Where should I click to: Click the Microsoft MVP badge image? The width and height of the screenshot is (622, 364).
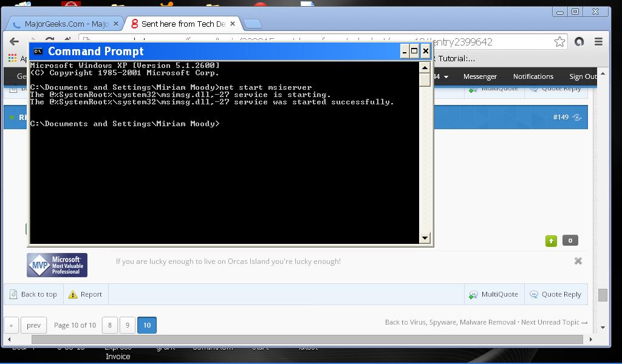point(57,265)
